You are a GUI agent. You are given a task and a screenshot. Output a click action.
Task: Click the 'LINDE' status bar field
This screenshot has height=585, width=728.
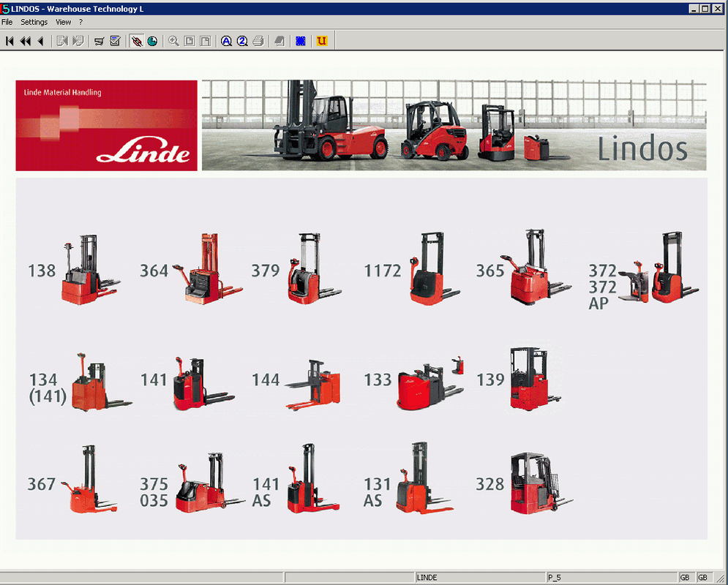click(x=480, y=578)
